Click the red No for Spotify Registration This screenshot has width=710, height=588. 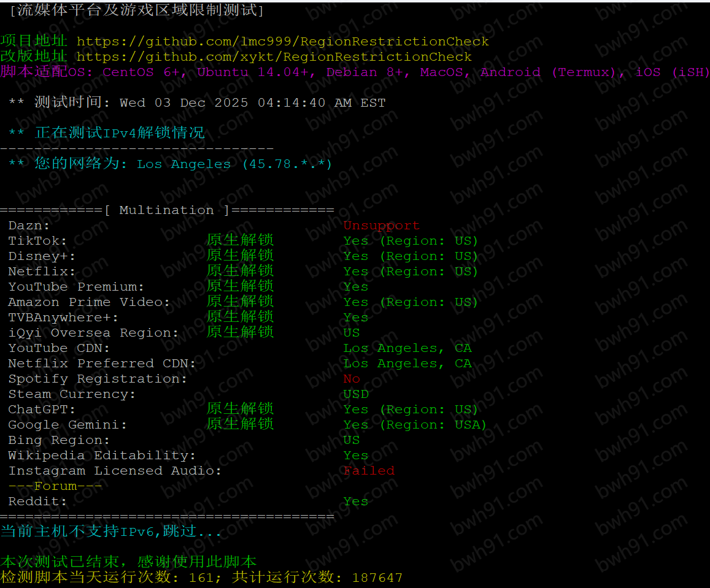[352, 379]
